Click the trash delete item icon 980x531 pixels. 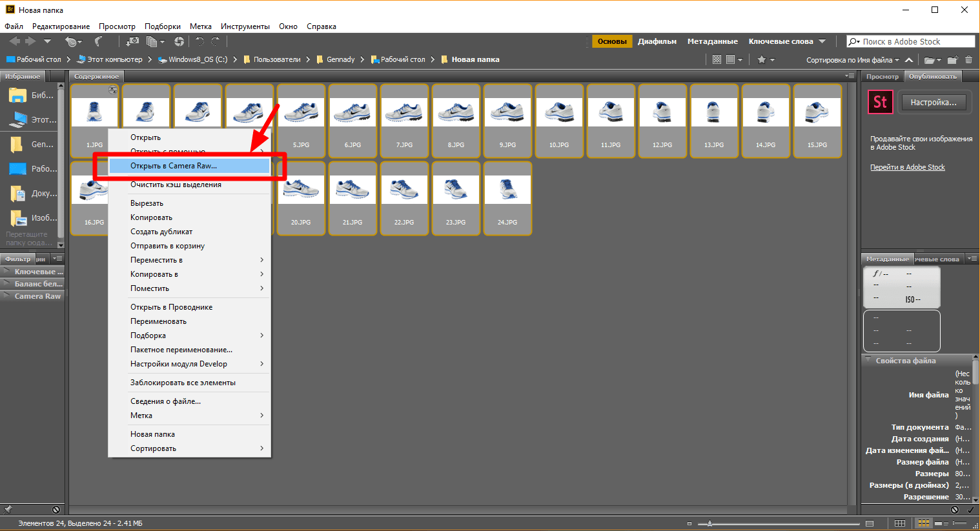[x=968, y=60]
